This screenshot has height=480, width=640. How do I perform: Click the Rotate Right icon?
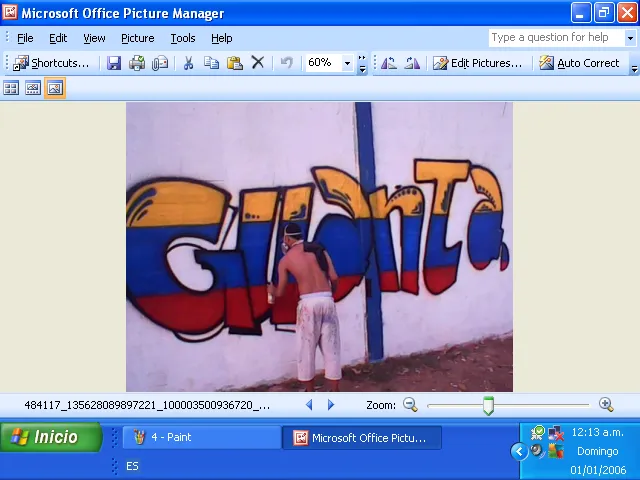tap(412, 63)
